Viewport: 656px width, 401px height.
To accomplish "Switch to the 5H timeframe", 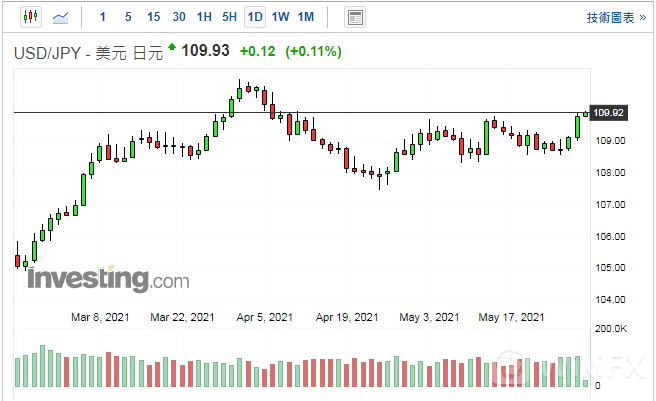I will click(x=230, y=17).
